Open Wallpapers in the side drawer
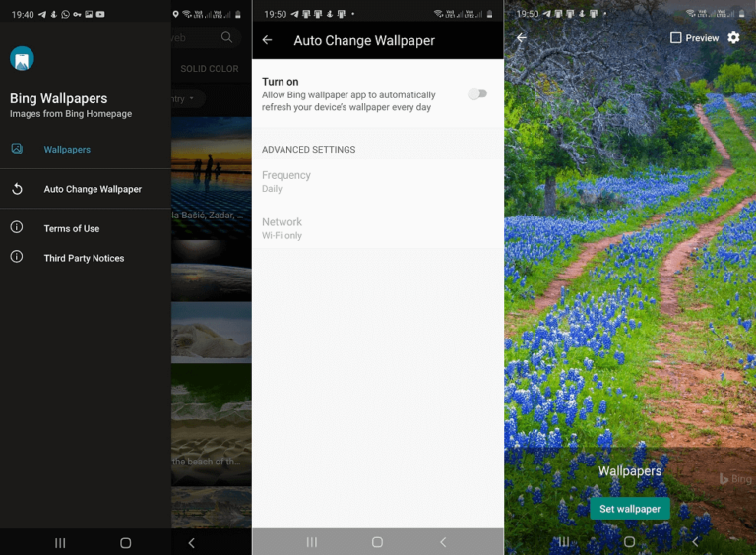This screenshot has width=756, height=555. 86,150
